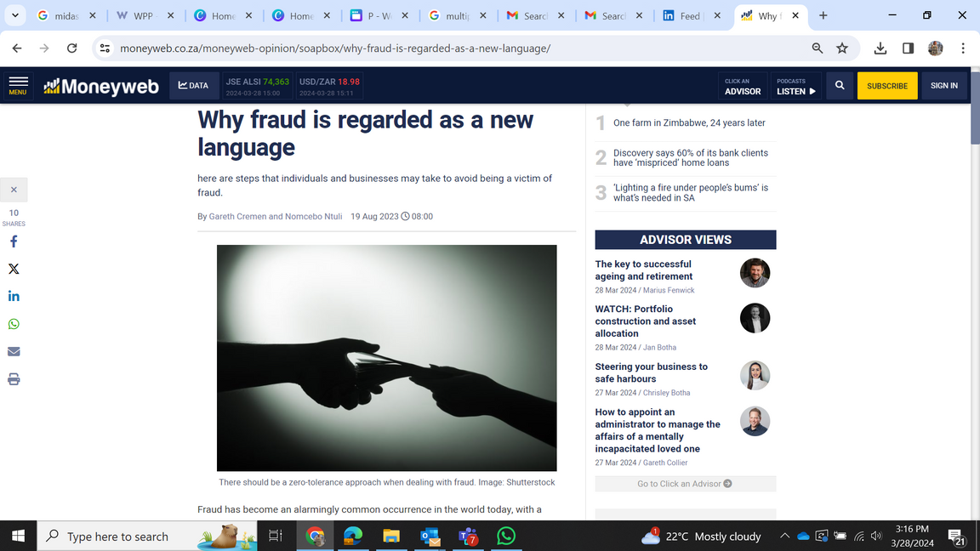Screen dimensions: 980x551
Task: Expand the Chrome tab search chevron
Action: click(15, 15)
